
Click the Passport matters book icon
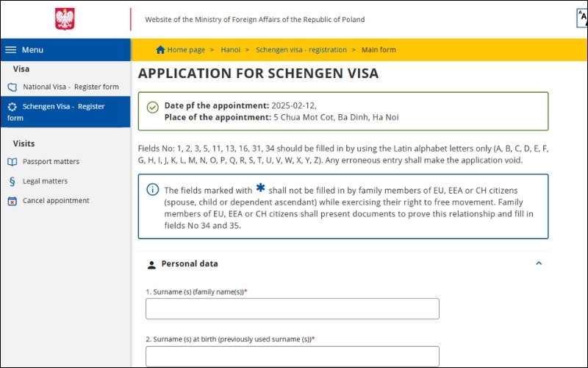[x=12, y=162]
